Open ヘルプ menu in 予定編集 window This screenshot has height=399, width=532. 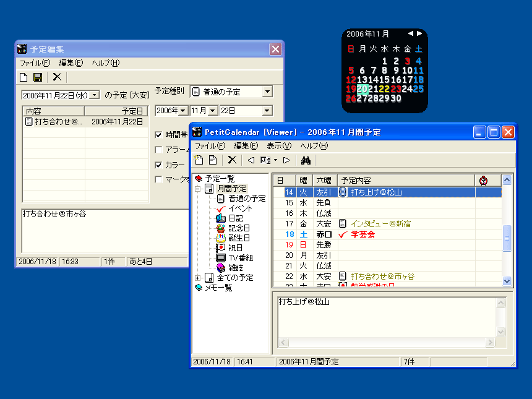coord(106,63)
